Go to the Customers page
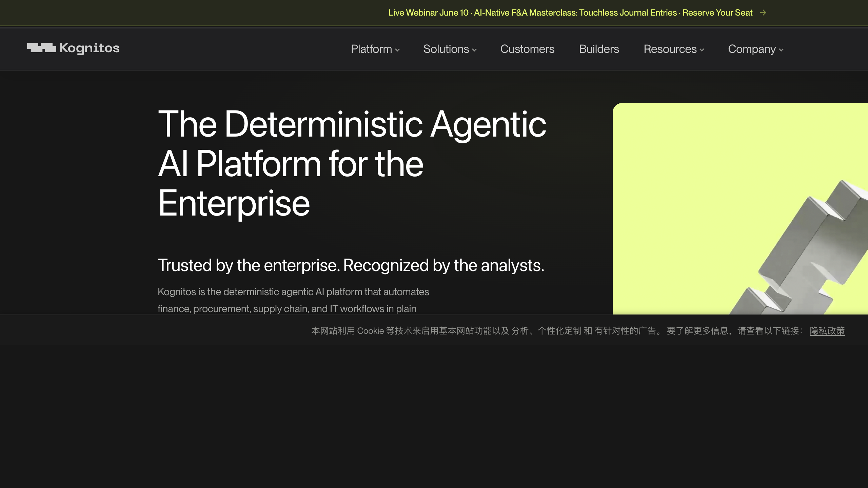Screen dimensions: 868x488 coord(527,49)
